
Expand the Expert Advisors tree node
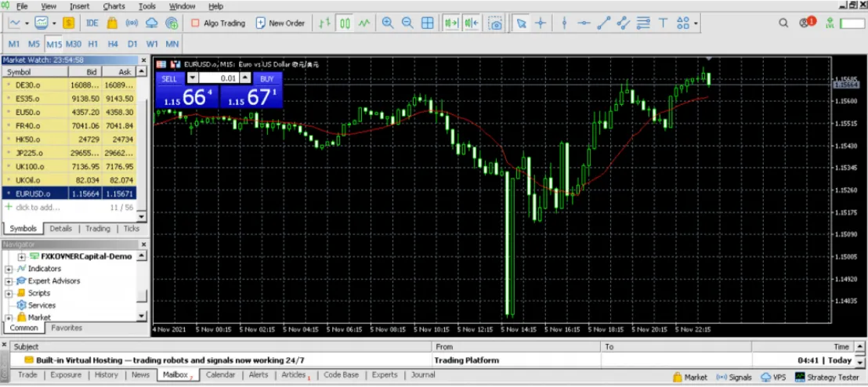(x=9, y=281)
